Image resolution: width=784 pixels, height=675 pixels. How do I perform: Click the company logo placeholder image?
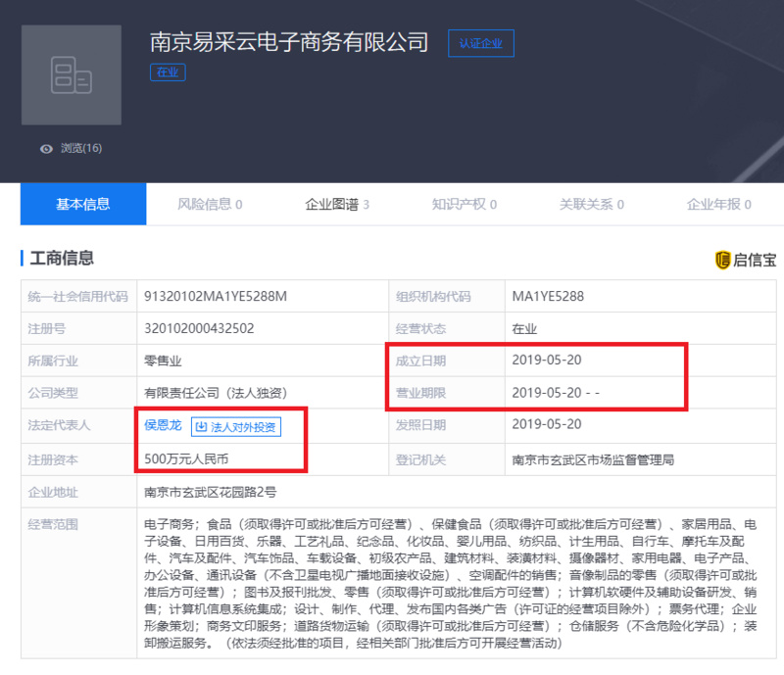tap(71, 75)
